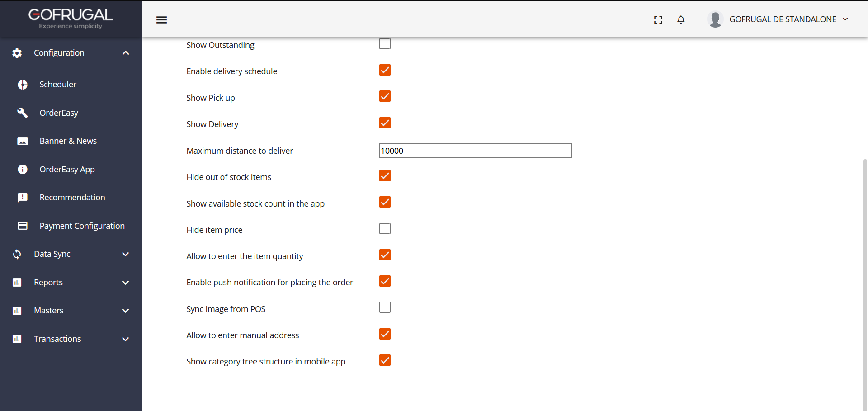
Task: Open the Transactions menu section
Action: point(57,339)
